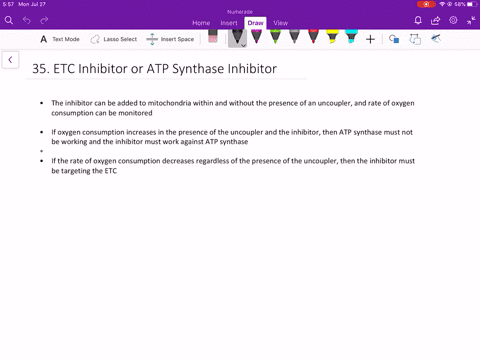This screenshot has width=480, height=360.
Task: Go back with the left chevron
Action: pyautogui.click(x=10, y=60)
